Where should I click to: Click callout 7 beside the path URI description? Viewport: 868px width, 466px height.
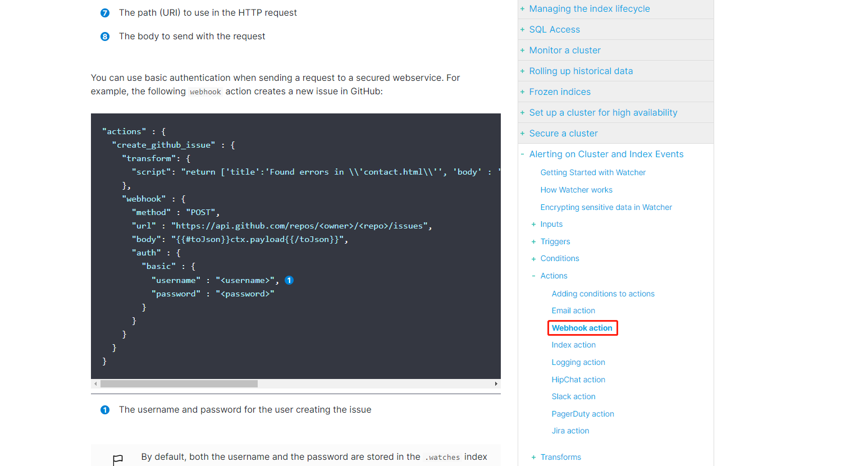(105, 13)
